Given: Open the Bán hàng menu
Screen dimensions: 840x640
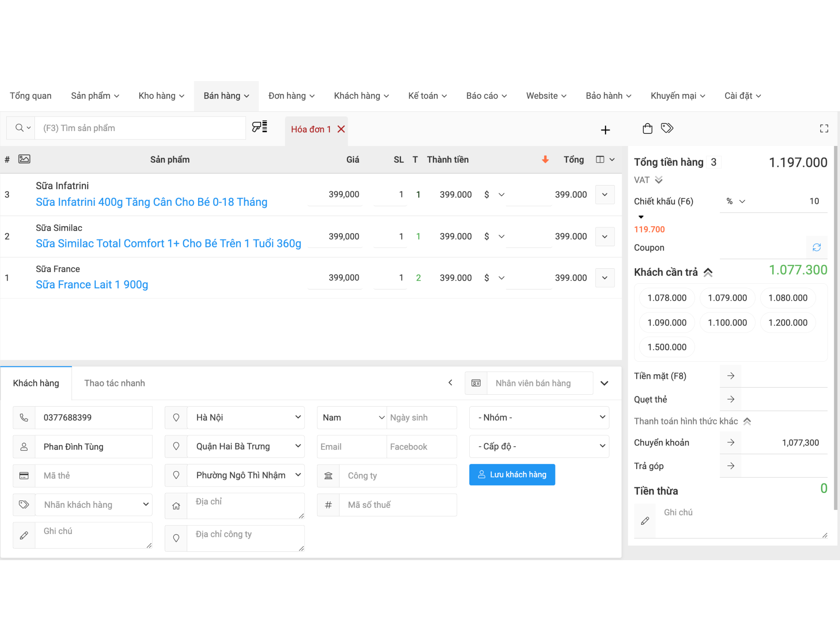Looking at the screenshot, I should 226,96.
